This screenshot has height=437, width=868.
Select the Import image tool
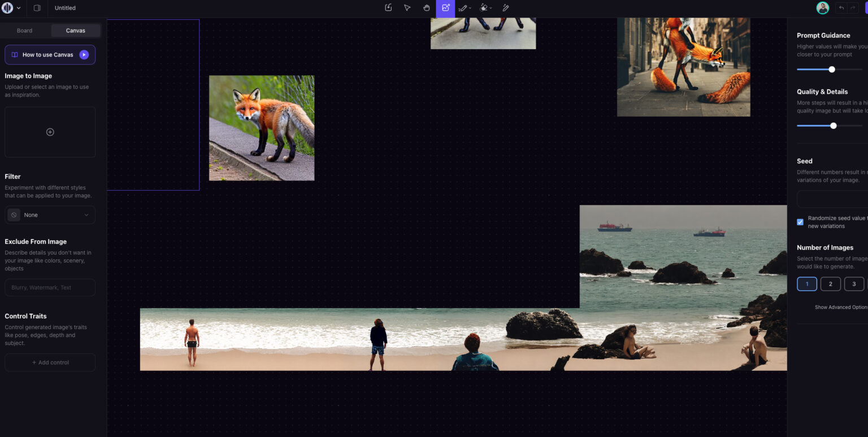click(388, 8)
